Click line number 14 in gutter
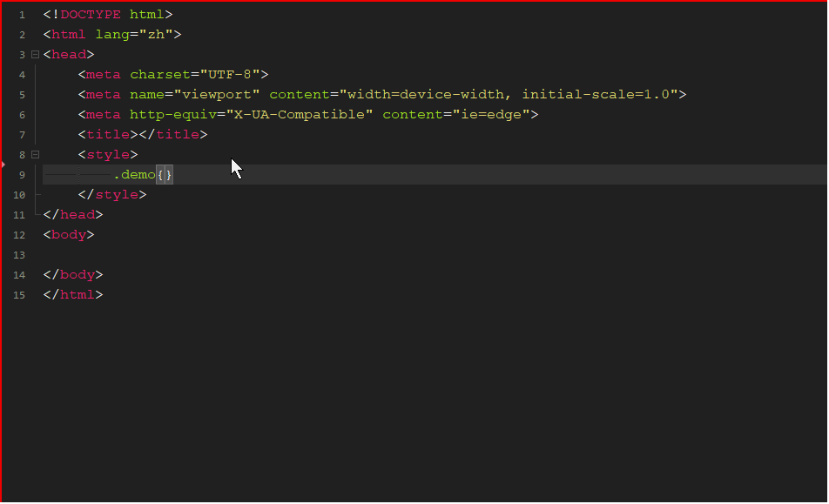The image size is (829, 504). click(19, 276)
